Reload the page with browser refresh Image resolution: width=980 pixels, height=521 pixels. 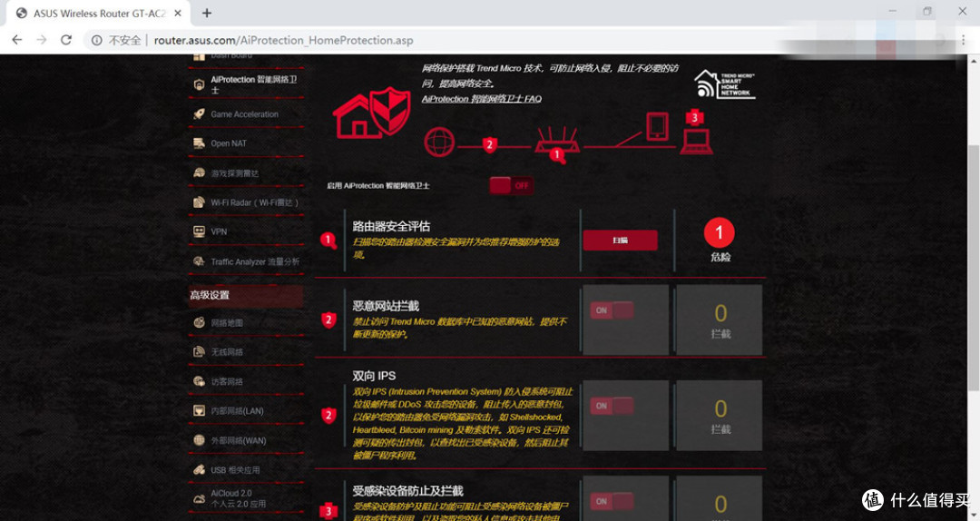coord(65,40)
